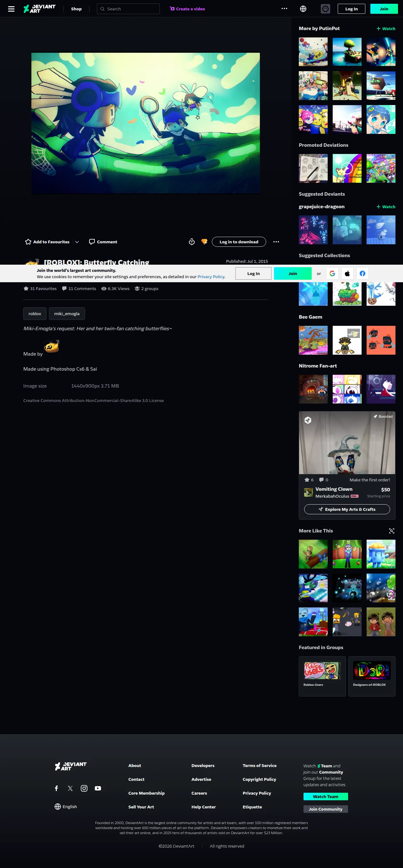Click the 'Log in to download' button
The image size is (403, 868).
[239, 241]
